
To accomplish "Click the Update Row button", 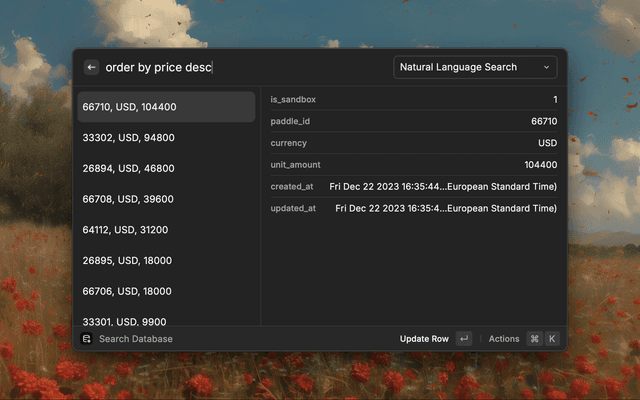I will (424, 339).
